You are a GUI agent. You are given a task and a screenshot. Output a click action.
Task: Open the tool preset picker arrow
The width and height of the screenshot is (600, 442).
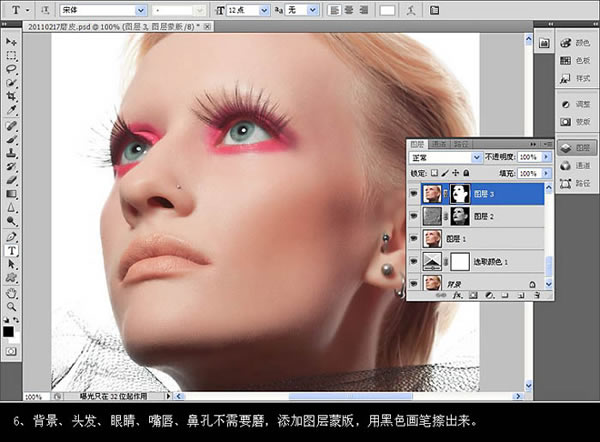coord(28,10)
